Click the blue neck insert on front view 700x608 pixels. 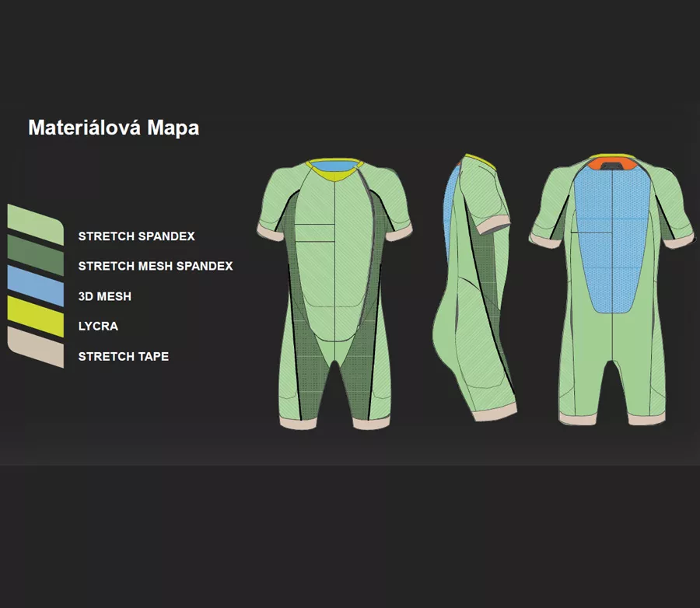click(335, 166)
